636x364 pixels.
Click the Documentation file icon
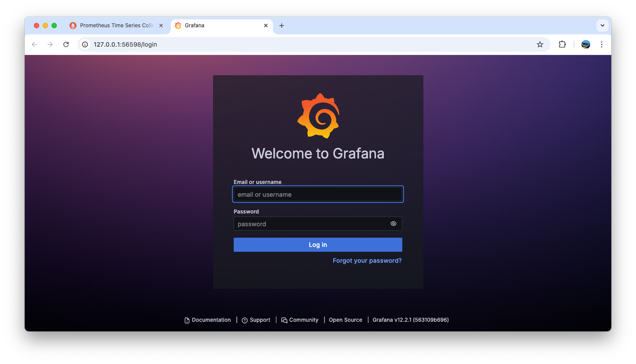[187, 320]
